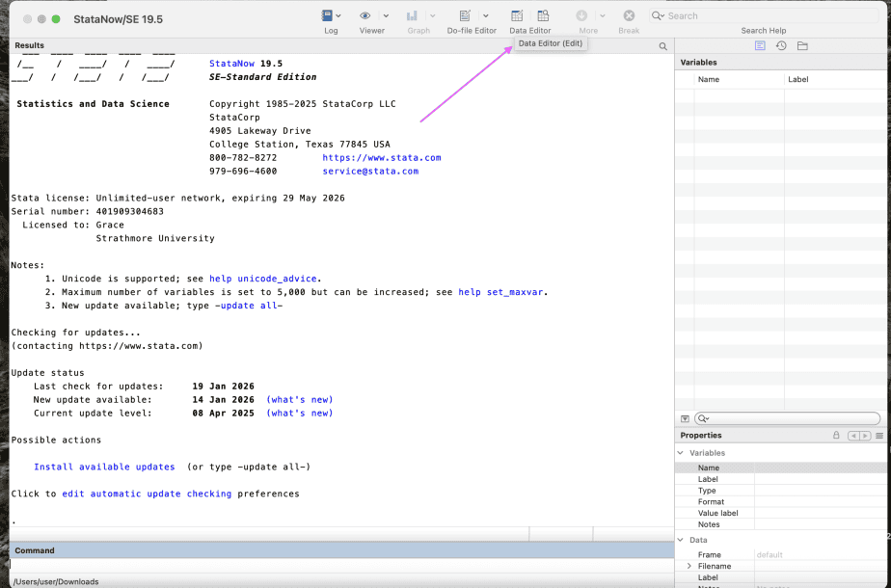Open the Log toolbar icon

[329, 16]
